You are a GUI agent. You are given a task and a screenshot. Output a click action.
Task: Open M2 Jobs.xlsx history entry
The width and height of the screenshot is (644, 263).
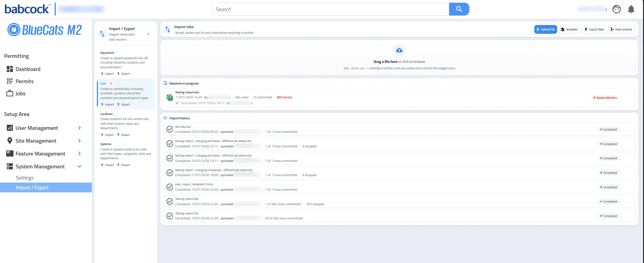point(399,129)
